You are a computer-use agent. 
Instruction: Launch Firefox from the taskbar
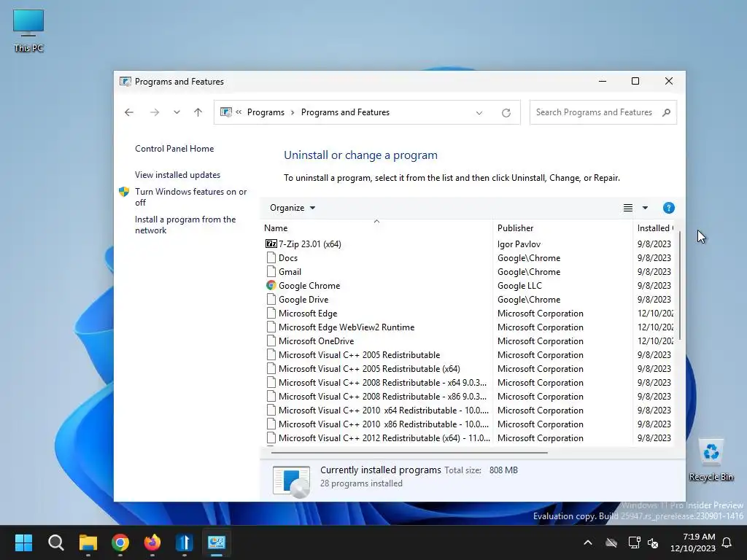(152, 542)
